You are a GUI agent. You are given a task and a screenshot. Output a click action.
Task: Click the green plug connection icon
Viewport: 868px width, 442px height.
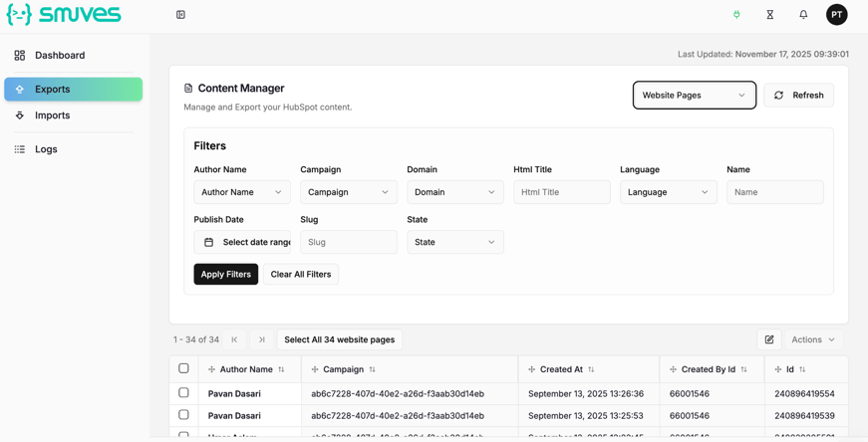(736, 15)
